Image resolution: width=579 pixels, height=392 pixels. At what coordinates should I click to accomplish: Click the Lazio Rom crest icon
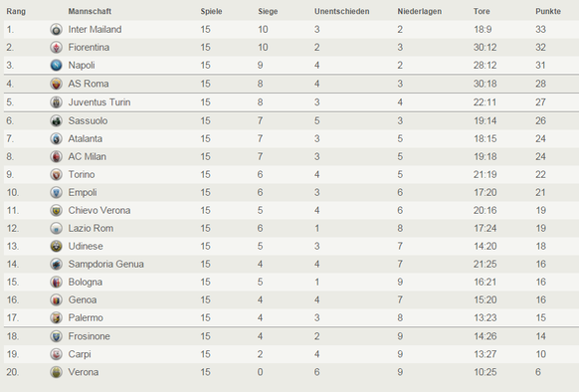pyautogui.click(x=56, y=228)
